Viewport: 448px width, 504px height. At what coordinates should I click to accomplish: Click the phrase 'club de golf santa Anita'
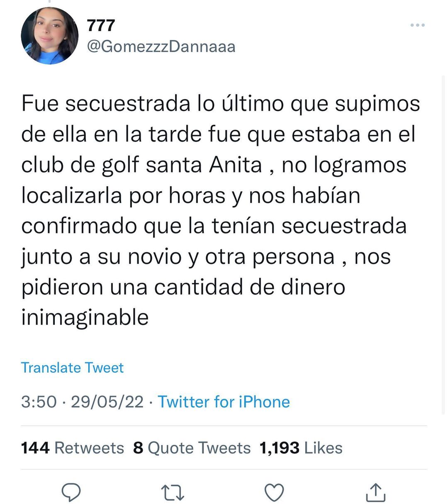click(x=141, y=165)
